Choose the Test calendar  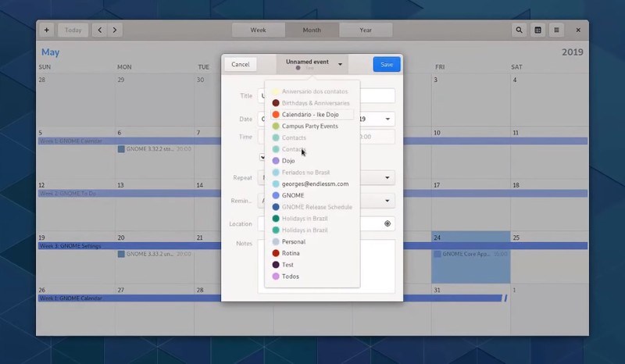(312, 265)
